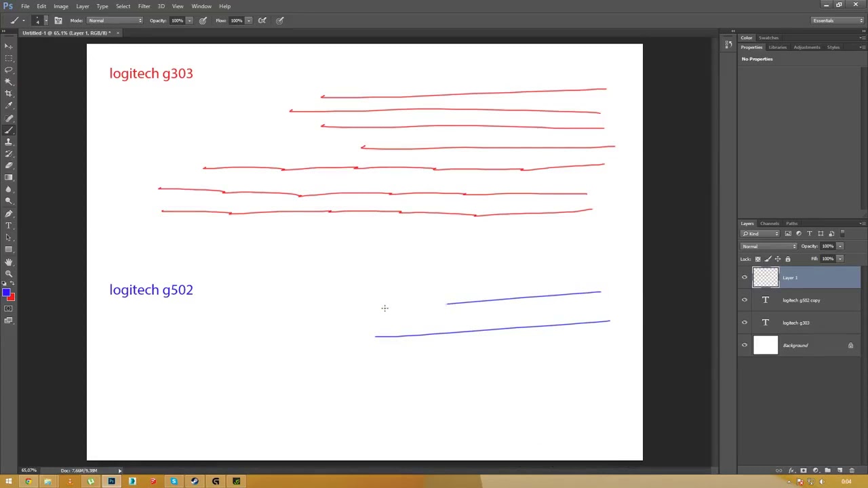868x488 pixels.
Task: Select the Healing Brush tool
Action: point(9,118)
